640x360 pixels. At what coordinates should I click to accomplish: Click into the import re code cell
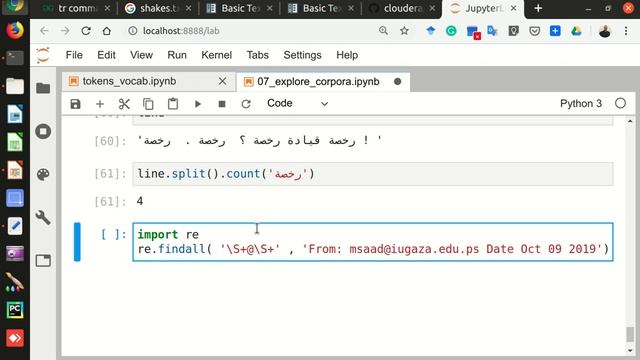[373, 242]
